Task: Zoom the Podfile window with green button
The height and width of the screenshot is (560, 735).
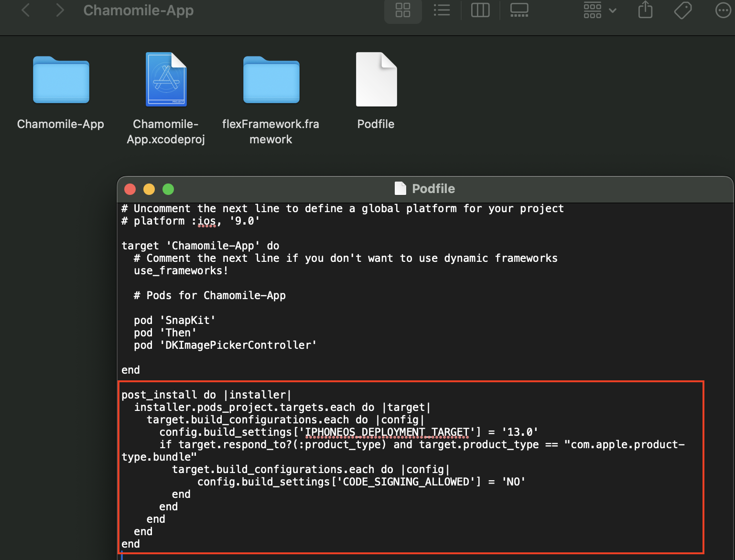Action: pos(168,189)
